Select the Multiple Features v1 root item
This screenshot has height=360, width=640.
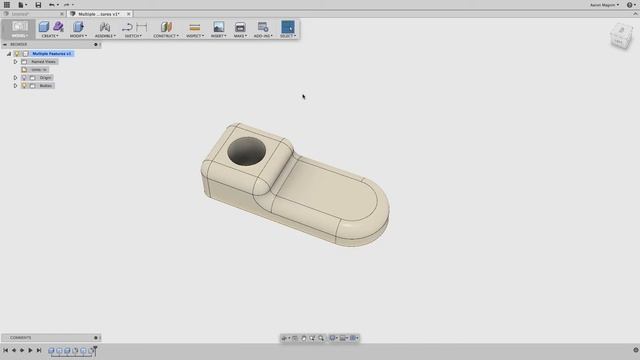click(x=51, y=53)
